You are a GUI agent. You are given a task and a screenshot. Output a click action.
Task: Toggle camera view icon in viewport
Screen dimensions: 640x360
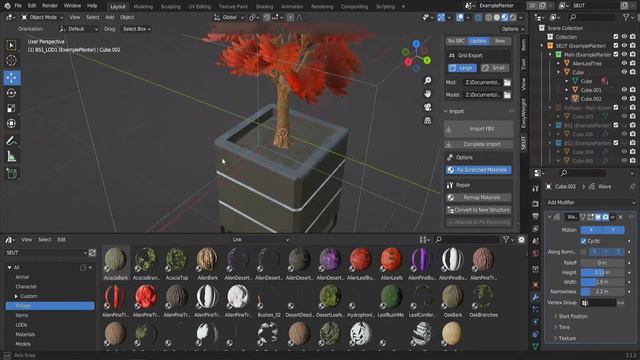tap(427, 107)
